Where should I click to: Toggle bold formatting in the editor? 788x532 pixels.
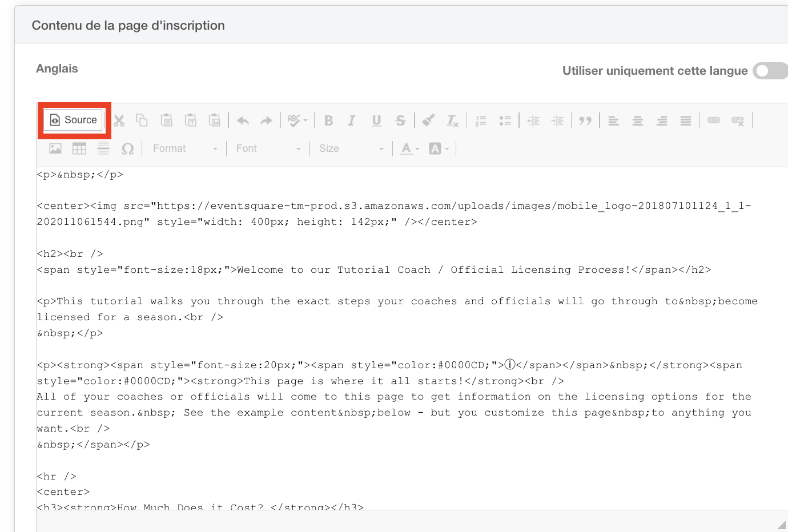(x=328, y=120)
